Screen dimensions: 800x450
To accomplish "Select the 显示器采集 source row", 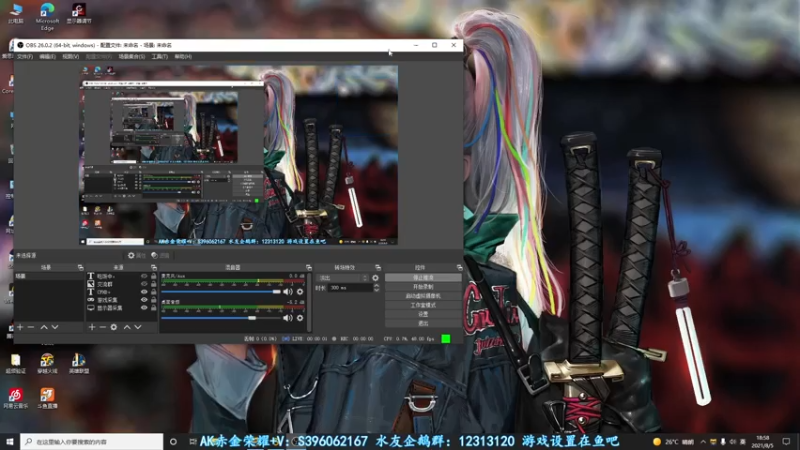I will coord(121,308).
